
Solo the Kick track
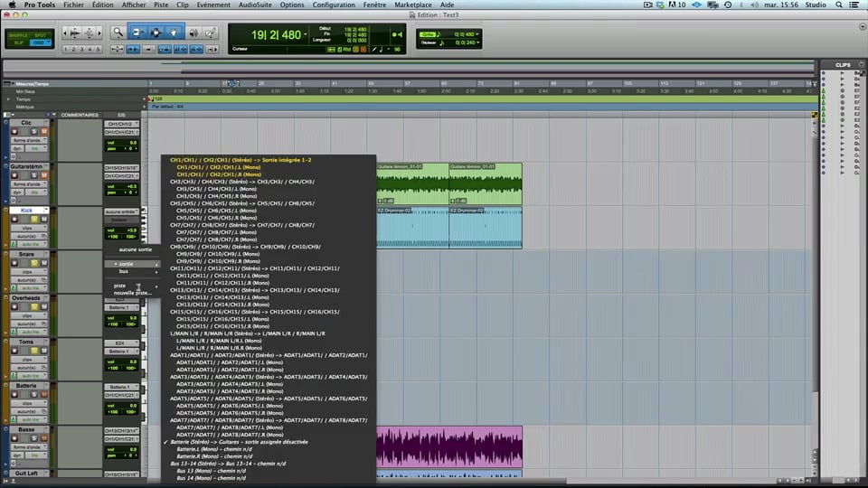(x=34, y=219)
